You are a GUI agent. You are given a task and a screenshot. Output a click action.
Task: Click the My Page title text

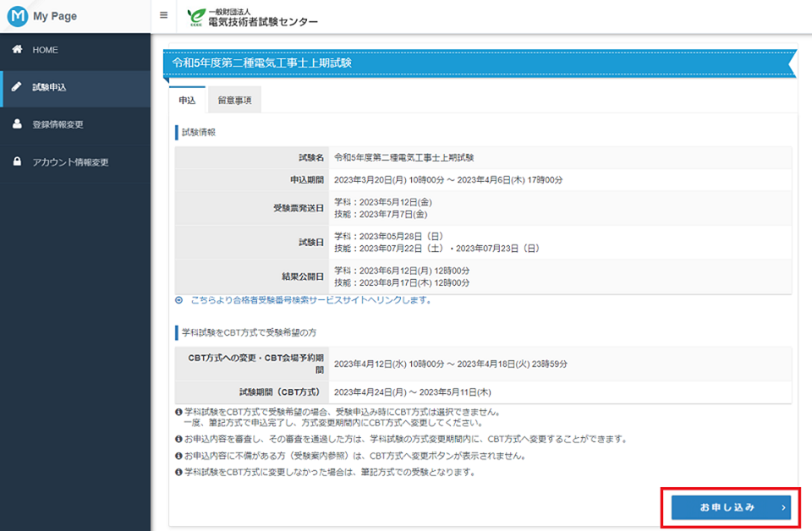(54, 16)
